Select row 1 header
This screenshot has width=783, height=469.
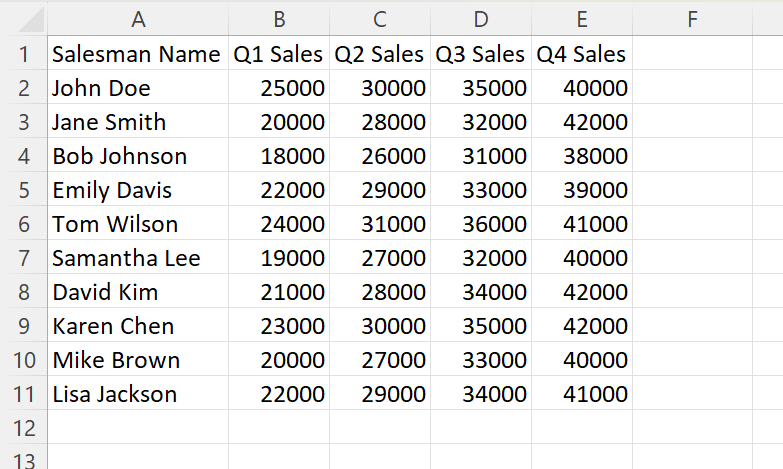tap(24, 54)
